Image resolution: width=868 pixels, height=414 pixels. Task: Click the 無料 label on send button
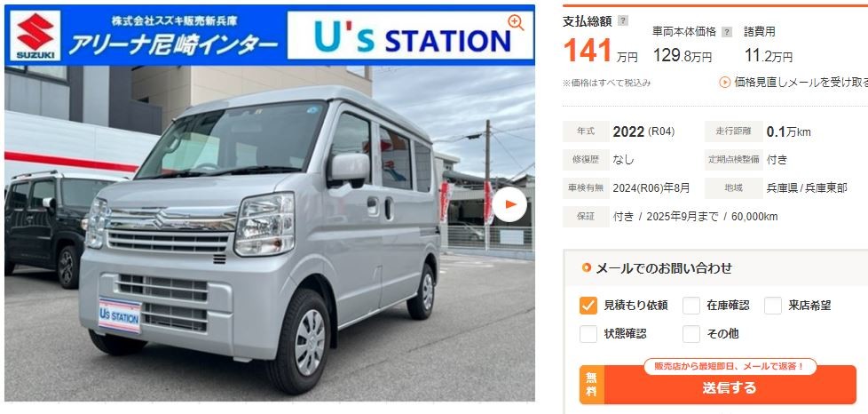[592, 385]
